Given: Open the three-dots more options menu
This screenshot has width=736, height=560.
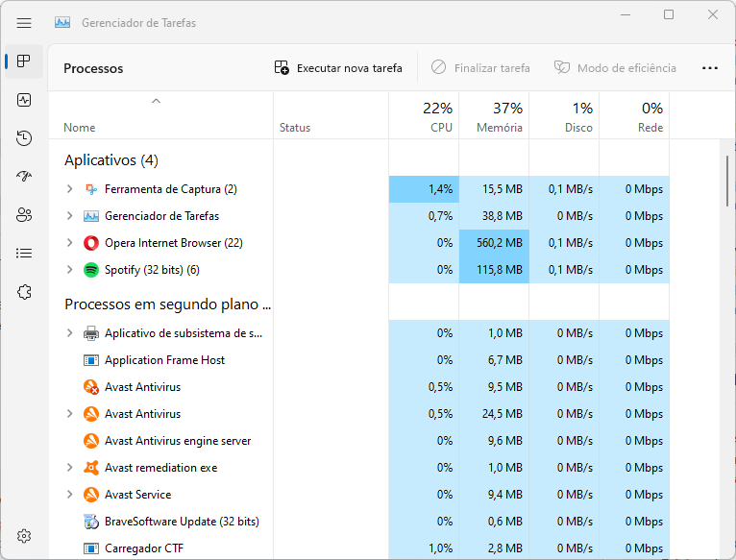Looking at the screenshot, I should click(710, 68).
